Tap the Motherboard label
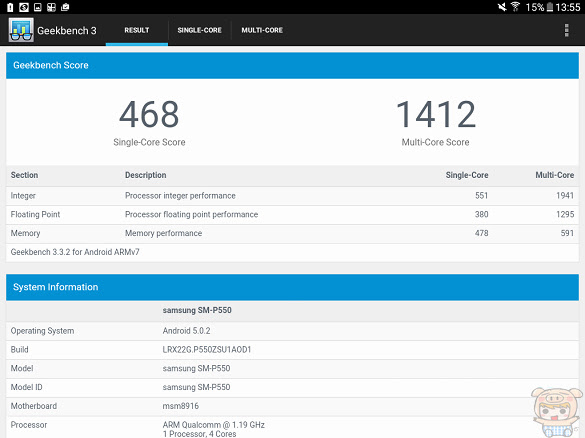 click(x=34, y=406)
